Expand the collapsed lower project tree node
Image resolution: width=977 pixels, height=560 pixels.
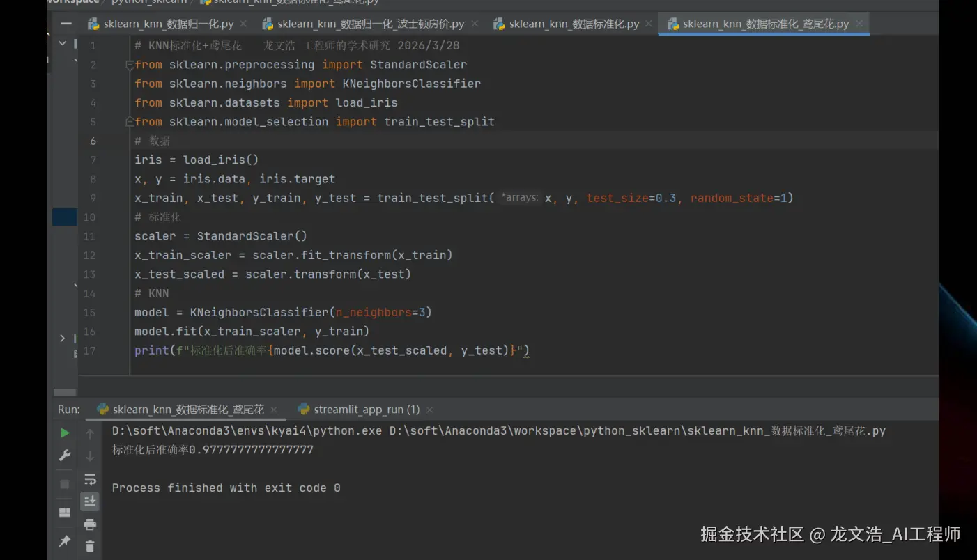(62, 339)
